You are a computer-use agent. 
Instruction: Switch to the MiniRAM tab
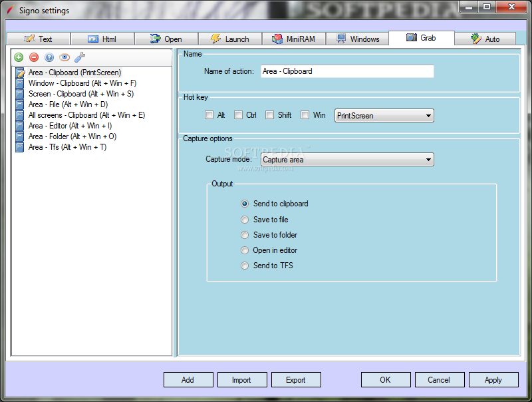[294, 39]
